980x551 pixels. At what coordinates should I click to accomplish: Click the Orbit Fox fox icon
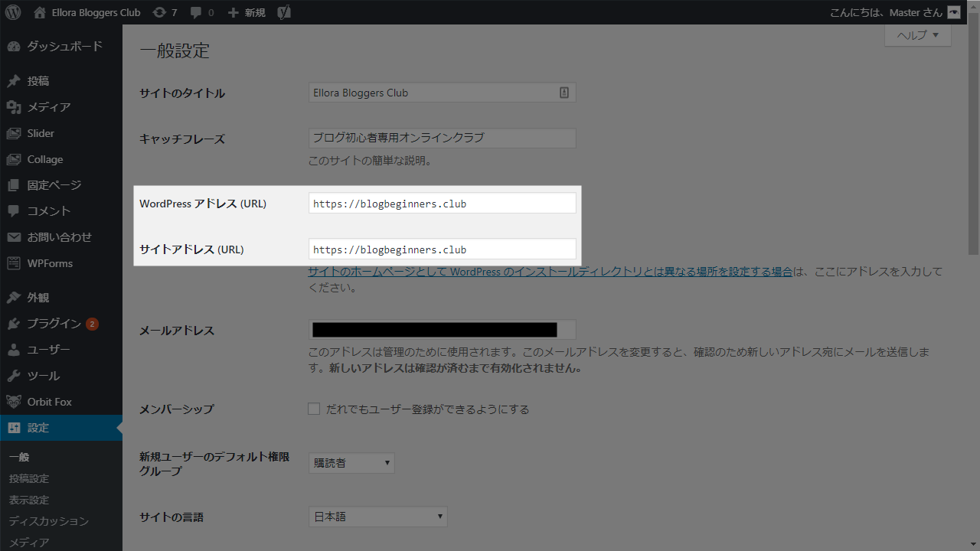pyautogui.click(x=14, y=402)
